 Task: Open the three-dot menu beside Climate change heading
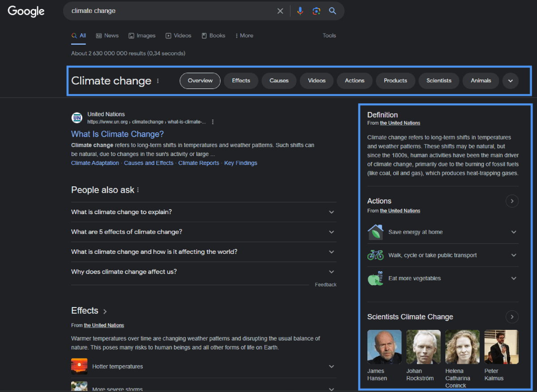(158, 81)
